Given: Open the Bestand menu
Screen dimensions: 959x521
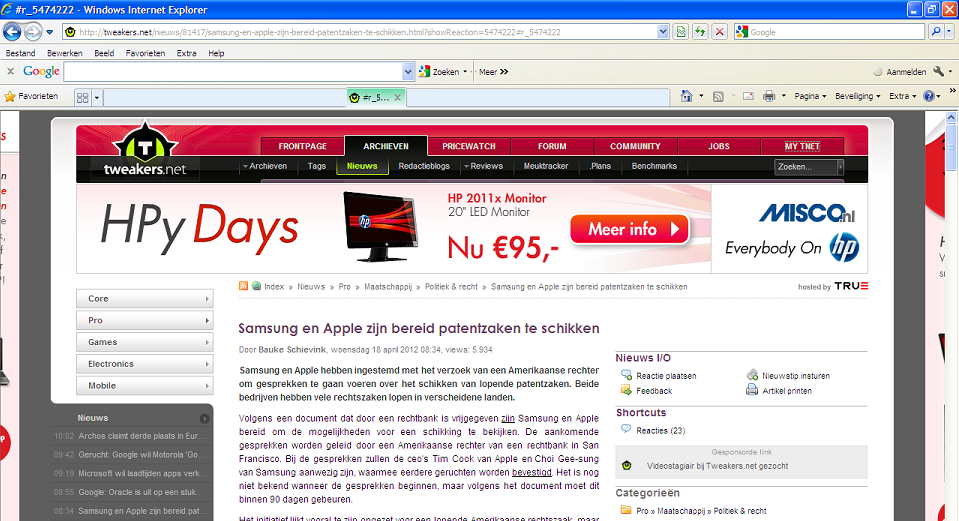Looking at the screenshot, I should 20,53.
